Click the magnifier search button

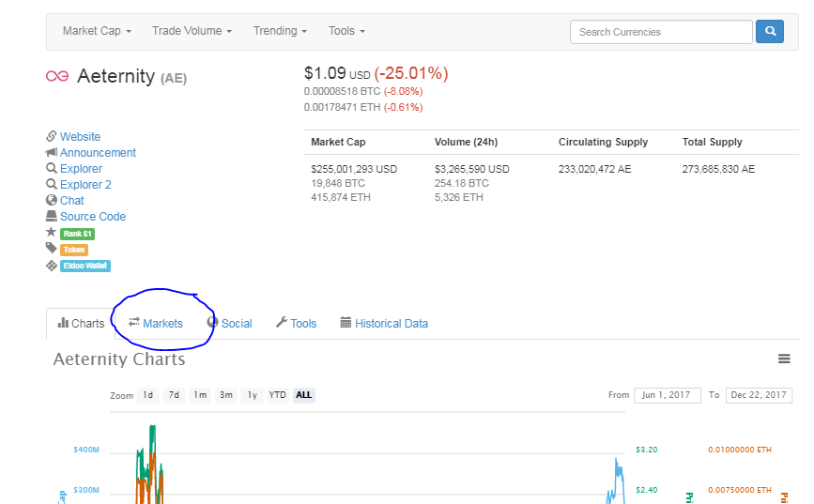pos(770,32)
